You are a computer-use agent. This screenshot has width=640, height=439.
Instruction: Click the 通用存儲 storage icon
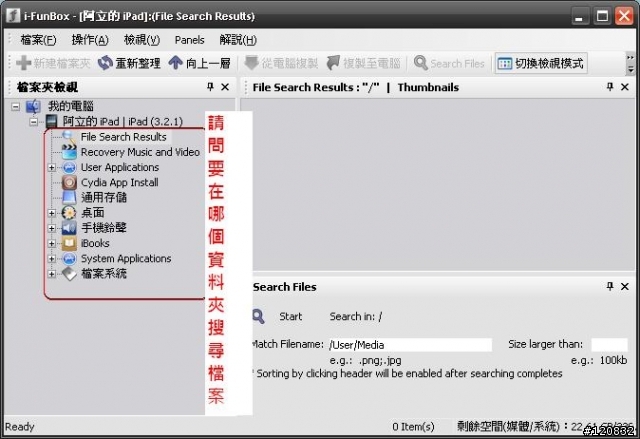coord(69,198)
